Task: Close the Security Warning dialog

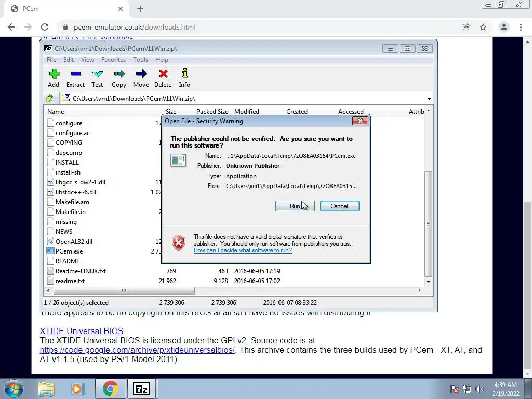Action: point(361,121)
